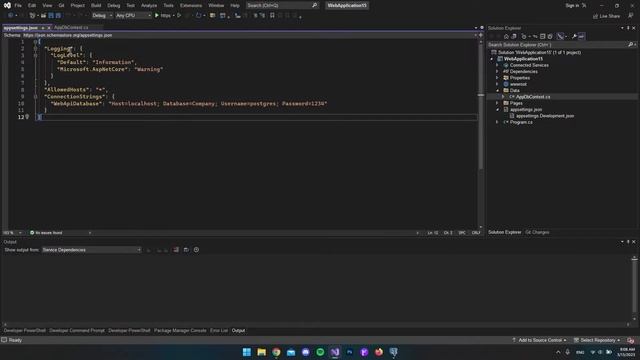
Task: Click the Hot Reload toolbar icon
Action: click(198, 16)
